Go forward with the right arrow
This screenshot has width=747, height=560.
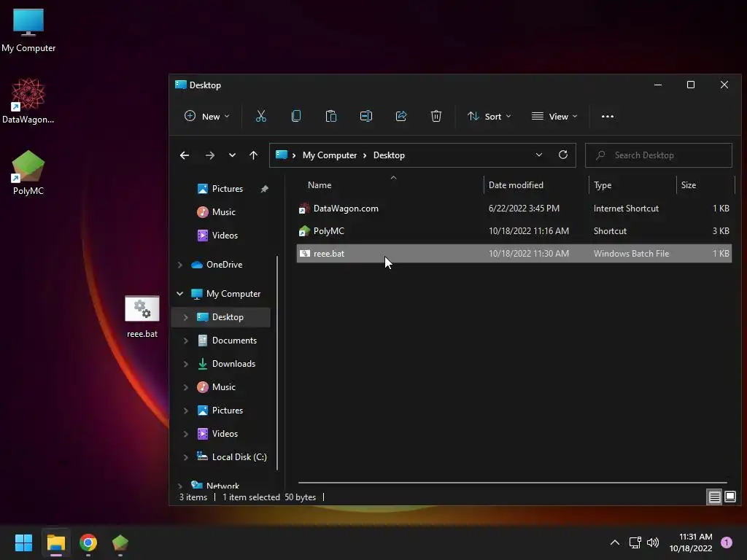pos(209,155)
